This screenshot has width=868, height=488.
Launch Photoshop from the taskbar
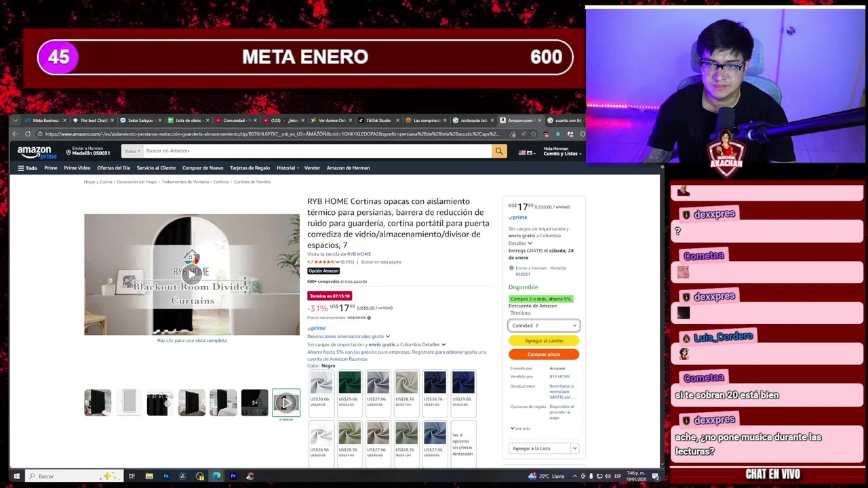click(165, 476)
